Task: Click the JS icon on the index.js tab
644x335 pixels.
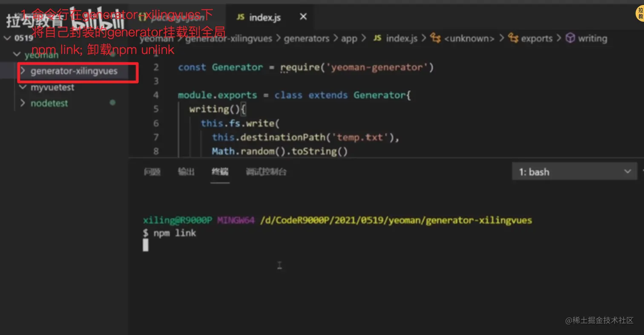Action: click(241, 17)
